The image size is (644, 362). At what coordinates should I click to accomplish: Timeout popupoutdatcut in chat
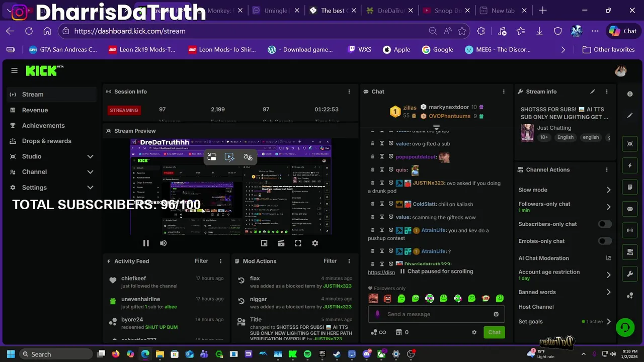pyautogui.click(x=382, y=157)
